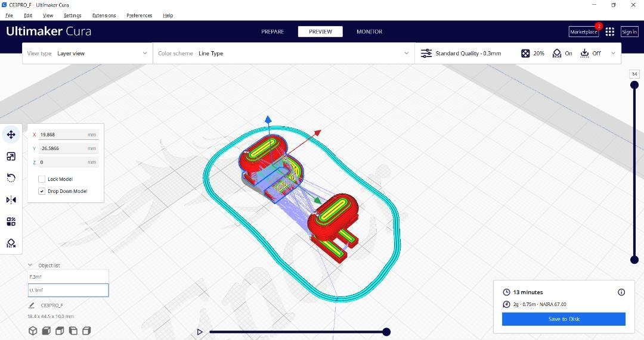Select the Scale tool
The width and height of the screenshot is (644, 340).
pos(11,156)
